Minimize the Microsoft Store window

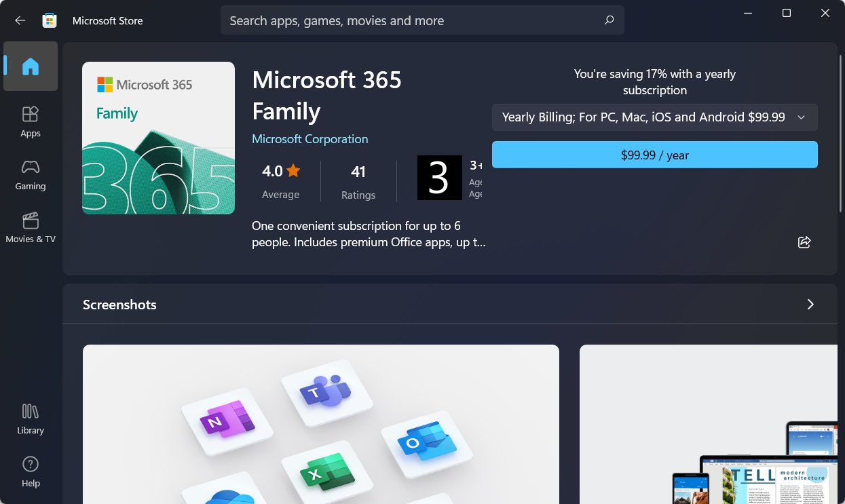click(748, 13)
